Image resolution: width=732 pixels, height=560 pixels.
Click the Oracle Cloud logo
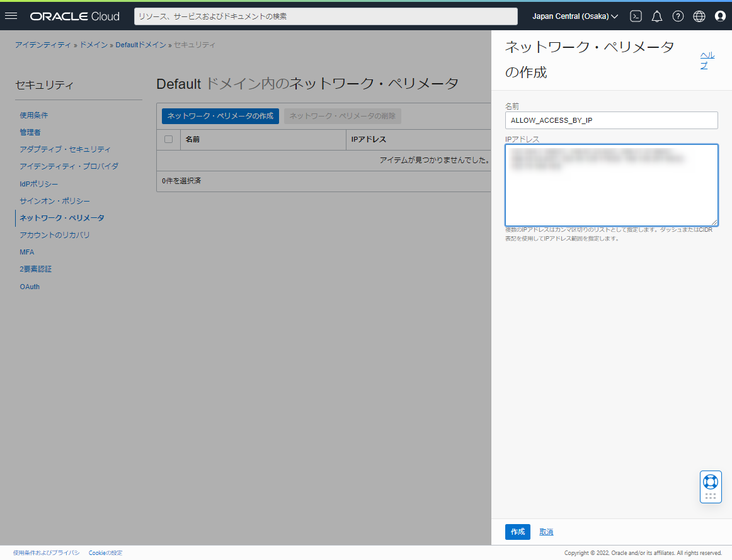click(x=75, y=16)
